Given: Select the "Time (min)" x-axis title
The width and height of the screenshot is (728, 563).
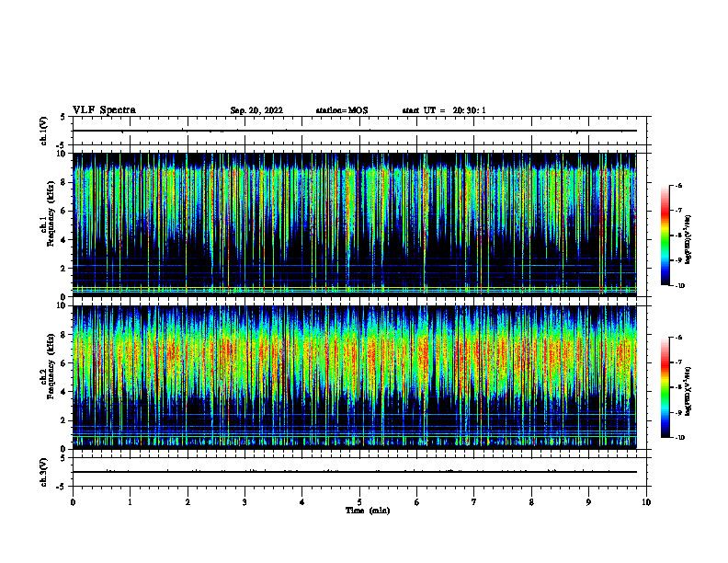Looking at the screenshot, I should (x=368, y=511).
